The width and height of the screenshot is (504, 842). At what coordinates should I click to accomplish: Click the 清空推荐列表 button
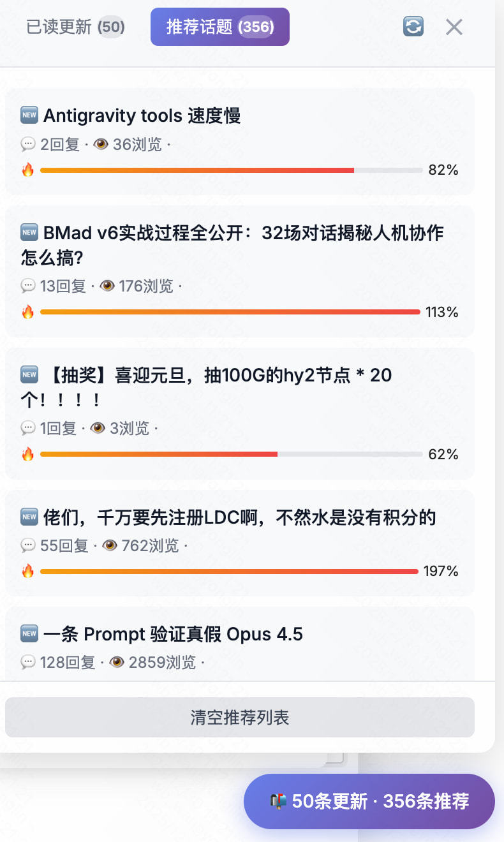coord(240,717)
